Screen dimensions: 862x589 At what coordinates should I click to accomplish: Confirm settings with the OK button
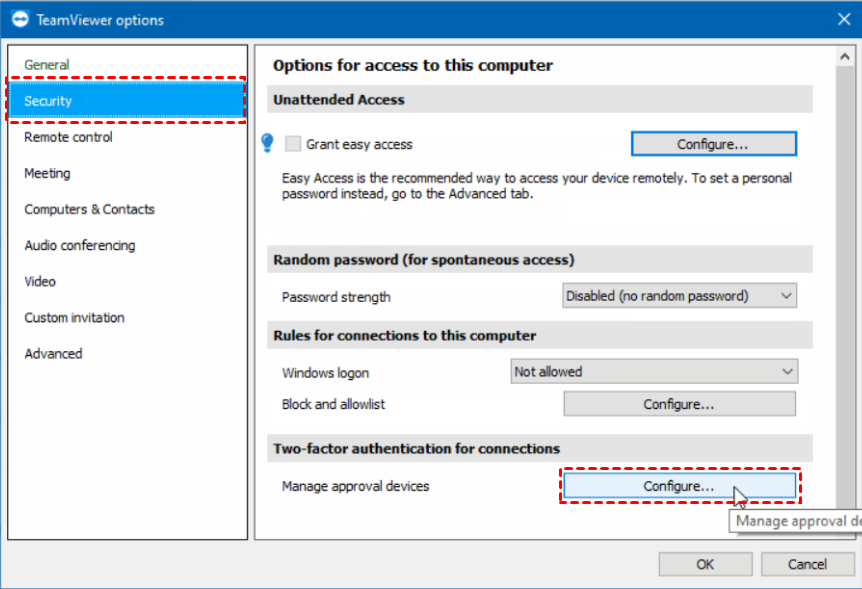coord(705,564)
